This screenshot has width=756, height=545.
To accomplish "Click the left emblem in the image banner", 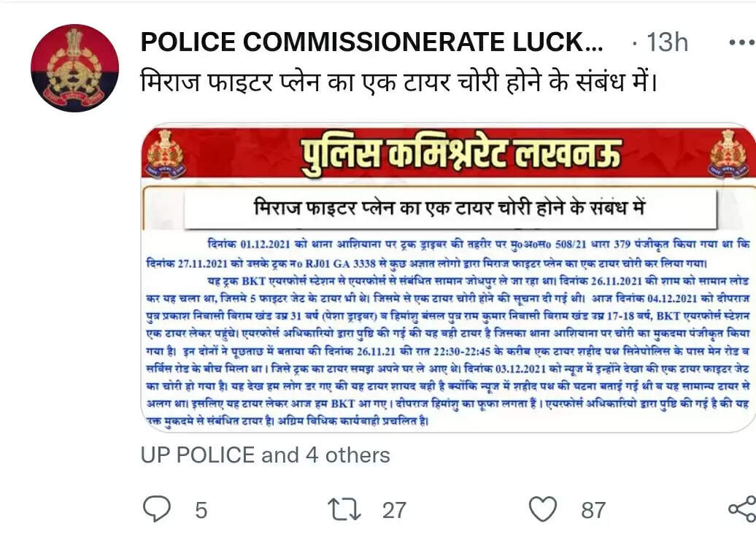I will click(x=166, y=153).
